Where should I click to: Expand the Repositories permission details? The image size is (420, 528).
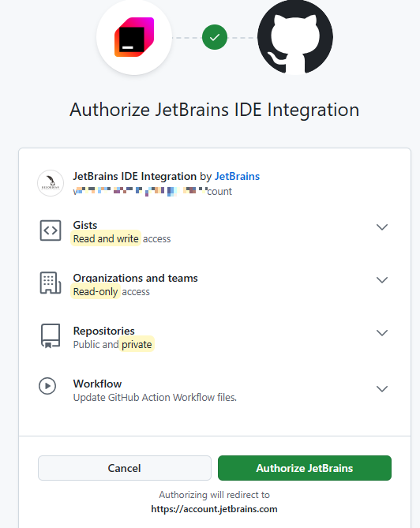coord(382,333)
